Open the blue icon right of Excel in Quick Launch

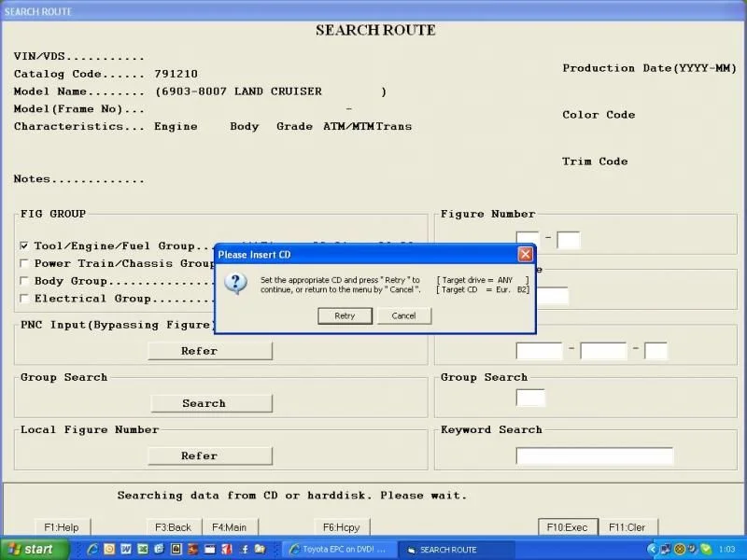point(159,549)
